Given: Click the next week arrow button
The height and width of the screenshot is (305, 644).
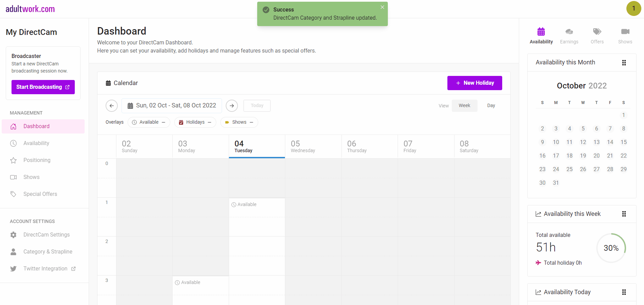Looking at the screenshot, I should [x=232, y=106].
